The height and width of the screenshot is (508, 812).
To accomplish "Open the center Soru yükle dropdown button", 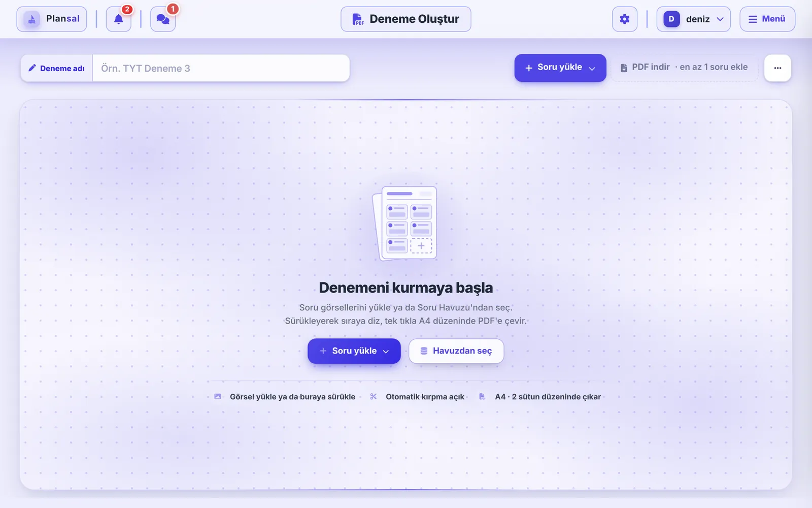I will click(x=354, y=351).
